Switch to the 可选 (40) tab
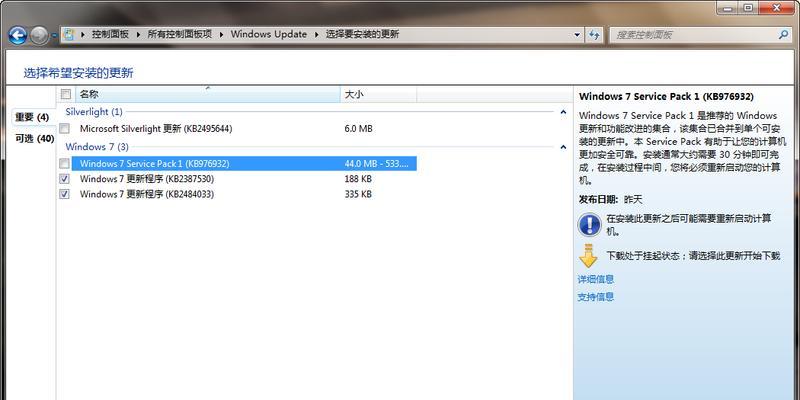800x400 pixels. [34, 138]
